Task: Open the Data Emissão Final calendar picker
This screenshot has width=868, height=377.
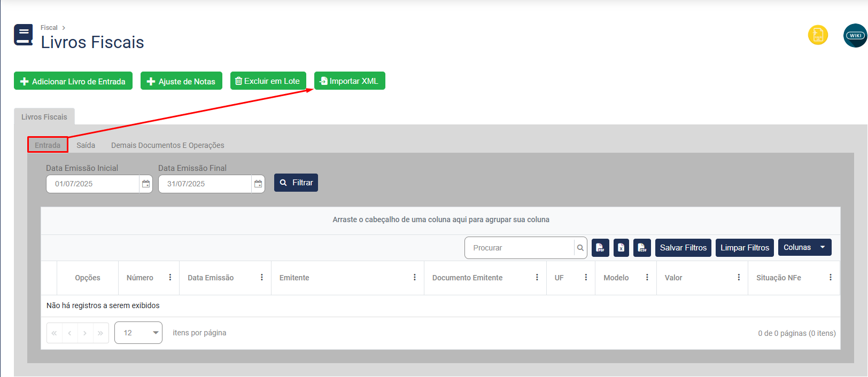Action: 258,184
